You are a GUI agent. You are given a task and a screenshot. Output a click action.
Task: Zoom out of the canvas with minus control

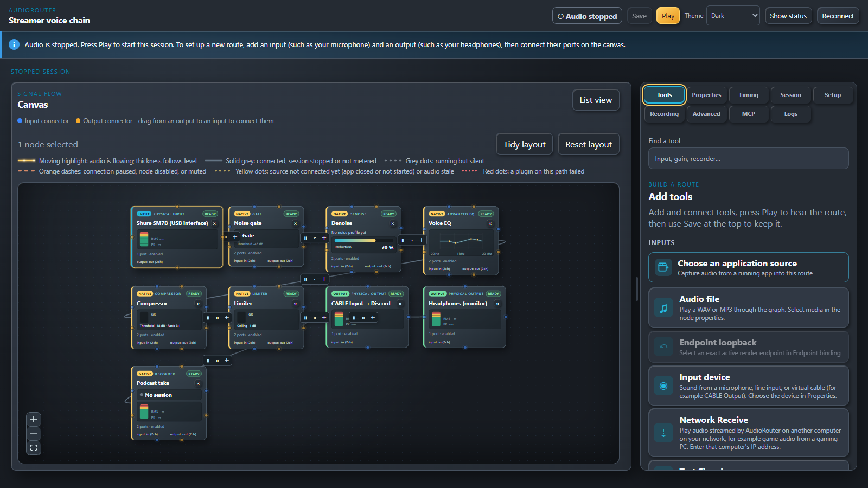pos(34,433)
